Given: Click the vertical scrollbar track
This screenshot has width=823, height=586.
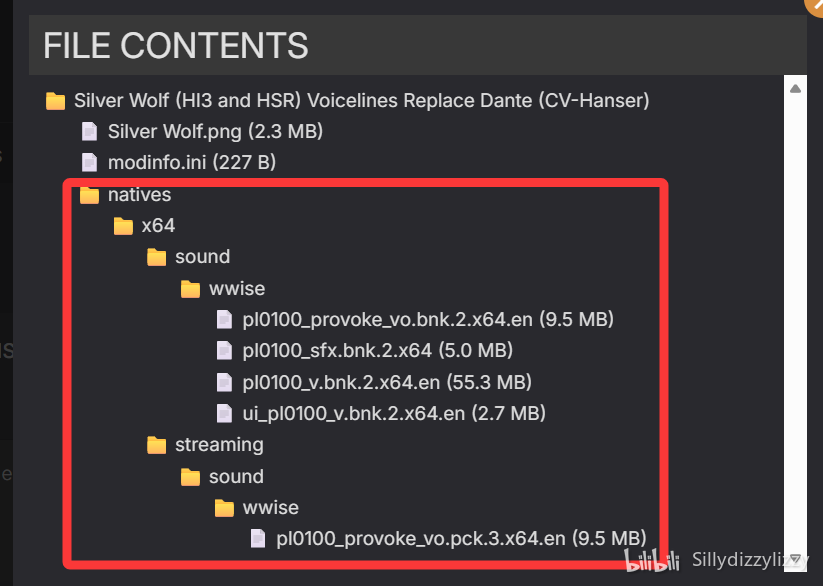Looking at the screenshot, I should click(x=795, y=323).
